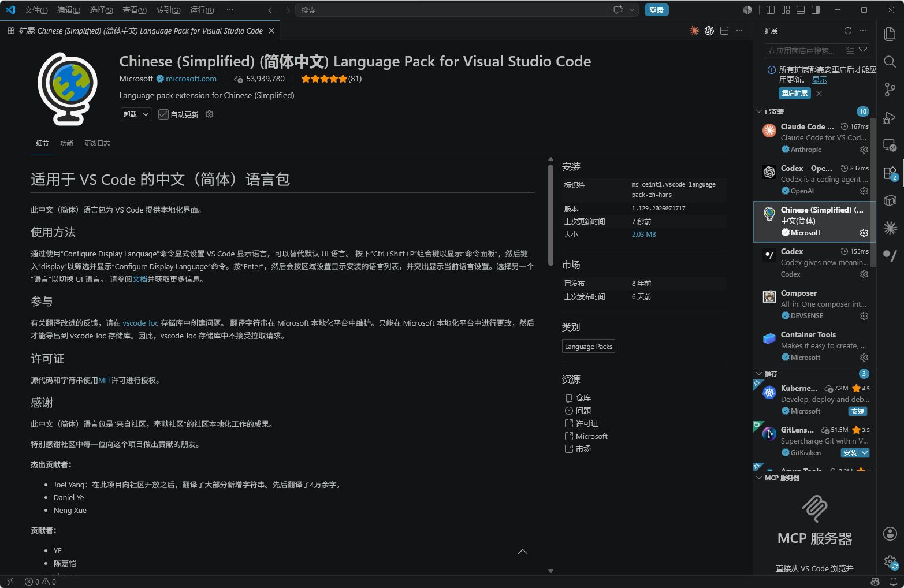
Task: Open the Explorer view in the activity bar
Action: coord(890,34)
